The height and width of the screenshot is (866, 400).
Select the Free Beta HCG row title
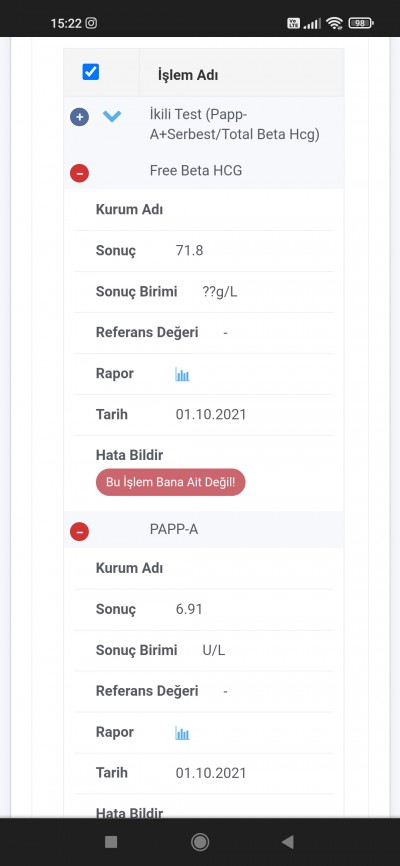[196, 171]
